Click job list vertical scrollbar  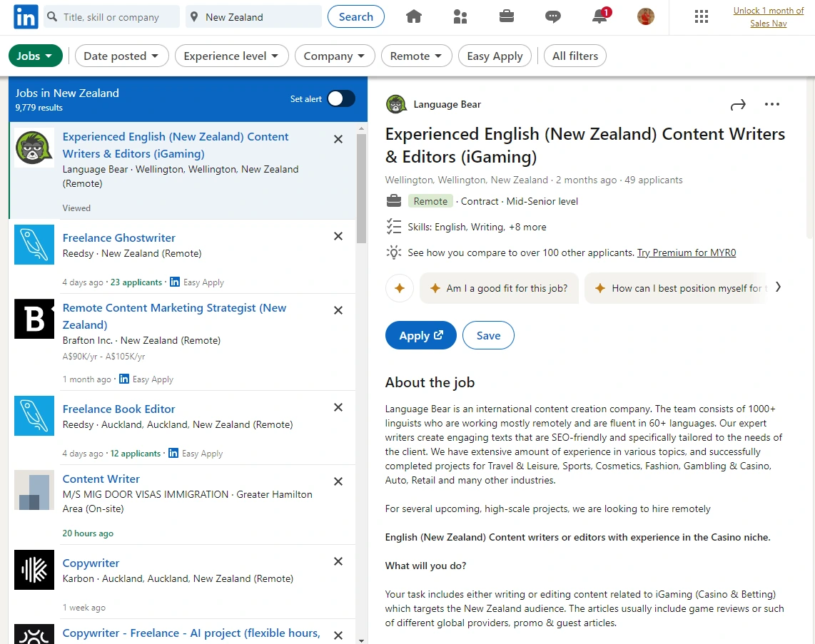tap(362, 188)
